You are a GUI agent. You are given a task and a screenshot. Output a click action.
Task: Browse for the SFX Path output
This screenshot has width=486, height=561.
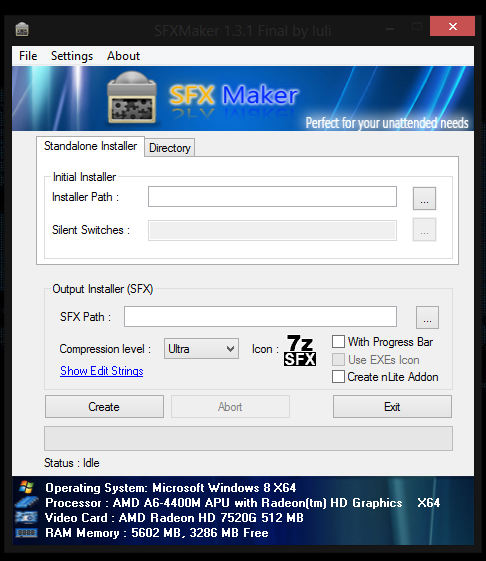pos(427,317)
